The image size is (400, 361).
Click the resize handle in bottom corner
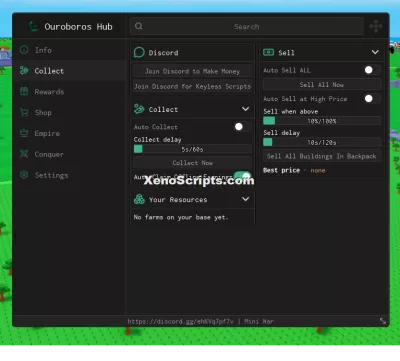pyautogui.click(x=383, y=321)
